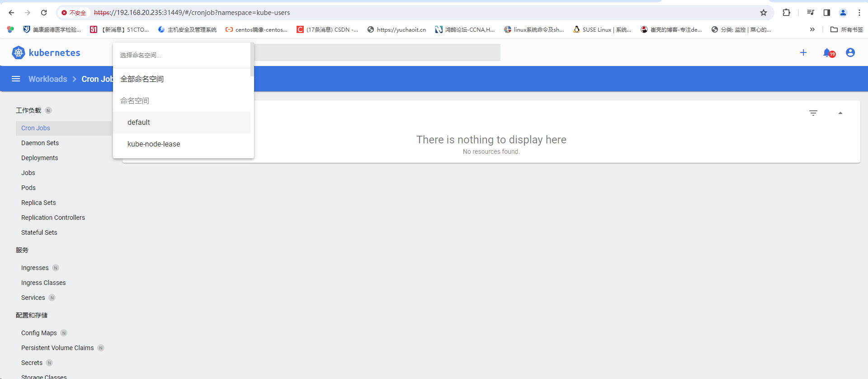Open the user account icon
Image resolution: width=868 pixels, height=379 pixels.
point(850,52)
